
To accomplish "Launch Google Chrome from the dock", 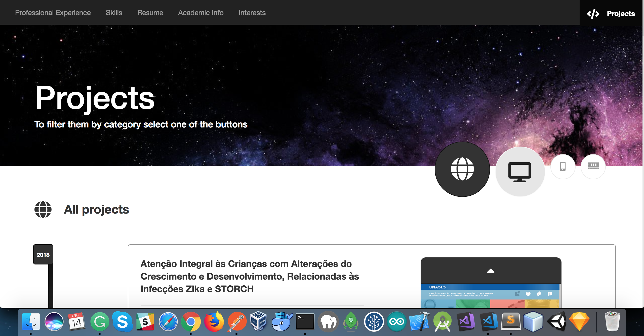I will (x=191, y=322).
